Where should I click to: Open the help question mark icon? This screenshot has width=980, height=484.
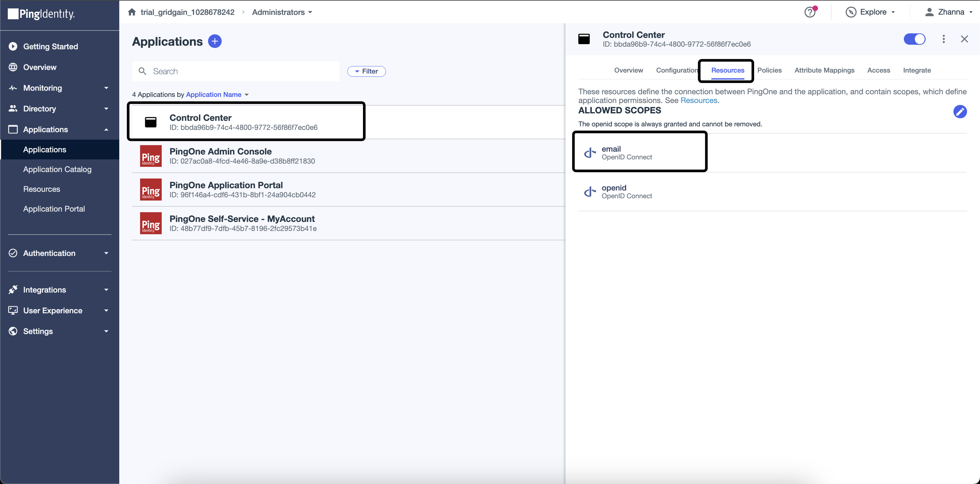pos(810,12)
